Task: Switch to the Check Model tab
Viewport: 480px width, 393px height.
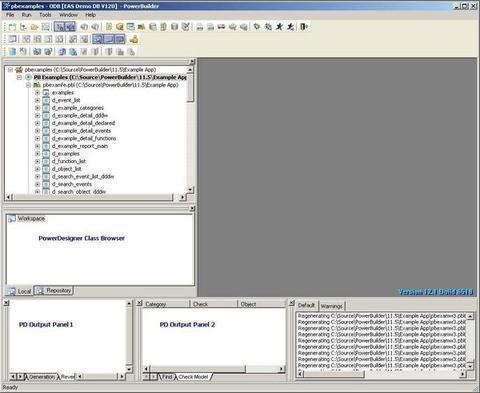Action: coord(193,377)
